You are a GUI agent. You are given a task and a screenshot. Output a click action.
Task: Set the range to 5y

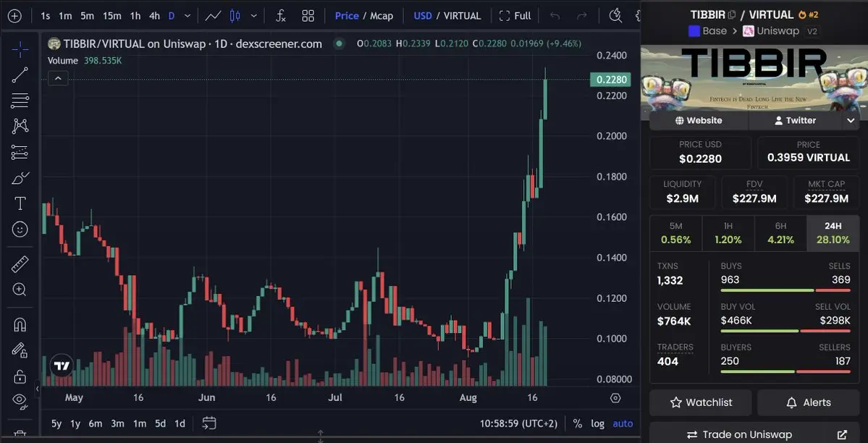point(56,423)
